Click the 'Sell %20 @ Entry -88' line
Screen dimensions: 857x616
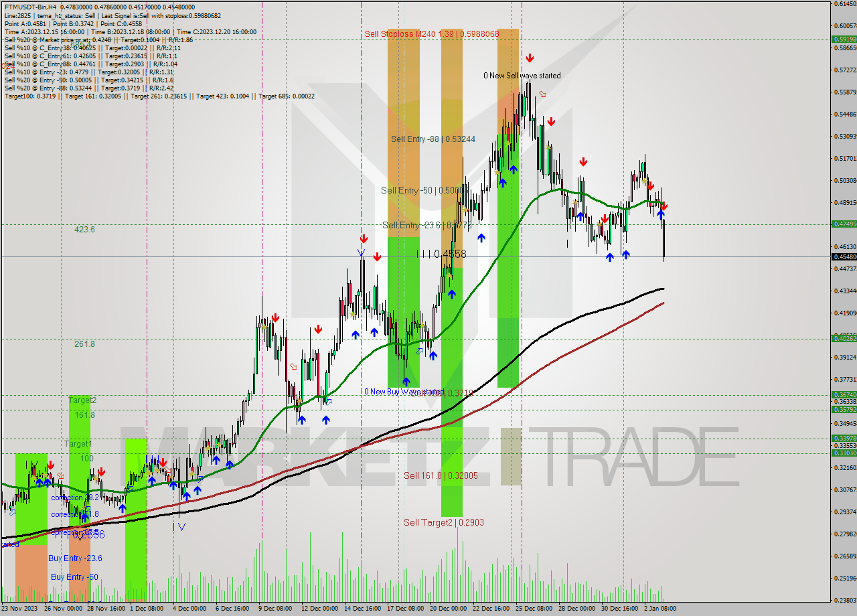tap(89, 88)
